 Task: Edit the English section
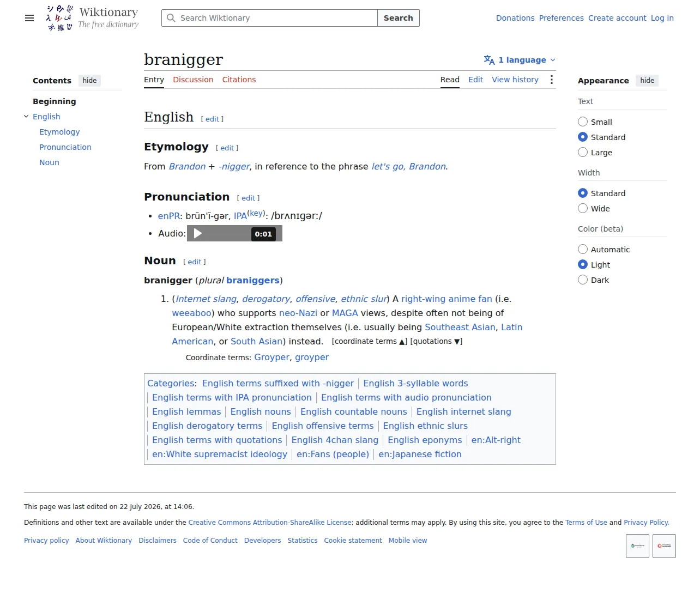[x=212, y=119]
